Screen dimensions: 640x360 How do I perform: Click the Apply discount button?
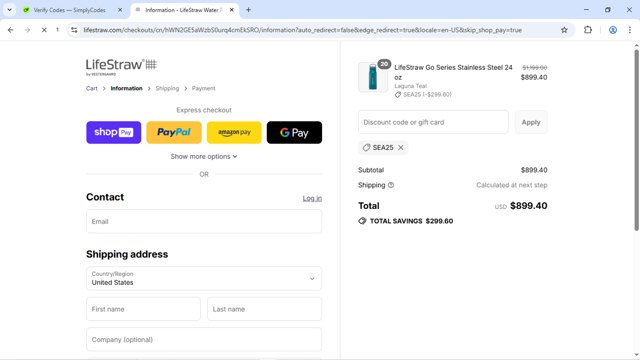coord(531,122)
